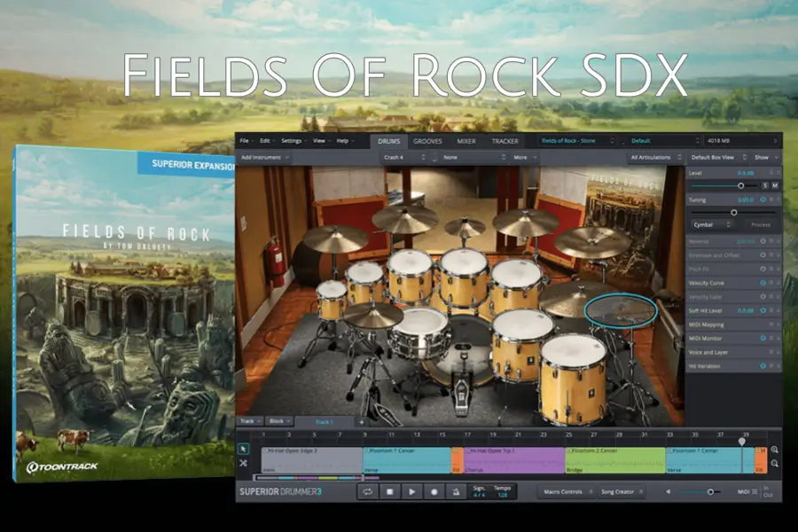Toggle loop playback button
This screenshot has width=798, height=532.
click(367, 492)
